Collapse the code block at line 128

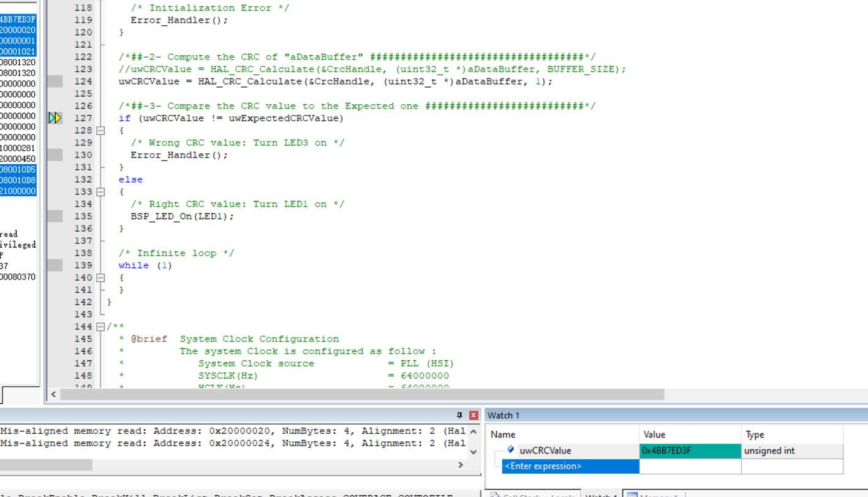[x=100, y=131]
